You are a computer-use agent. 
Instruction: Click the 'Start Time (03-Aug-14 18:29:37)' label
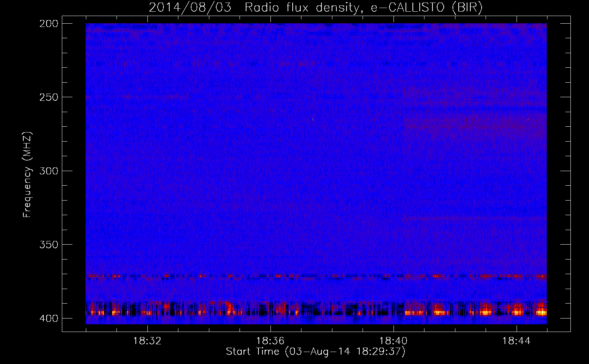click(x=316, y=352)
